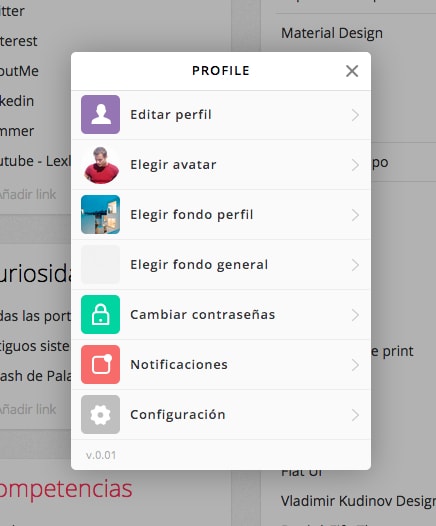This screenshot has height=526, width=436.
Task: Expand Notificaciones chevron arrow
Action: coord(356,365)
